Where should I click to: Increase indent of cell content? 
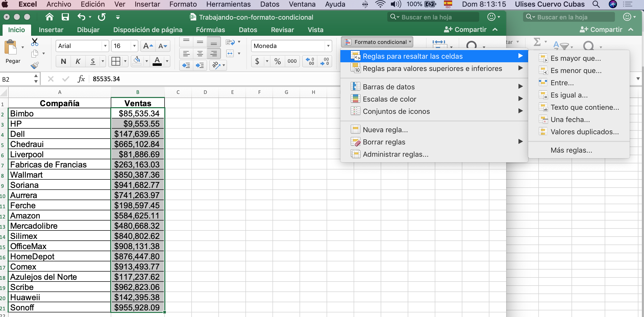[x=200, y=65]
